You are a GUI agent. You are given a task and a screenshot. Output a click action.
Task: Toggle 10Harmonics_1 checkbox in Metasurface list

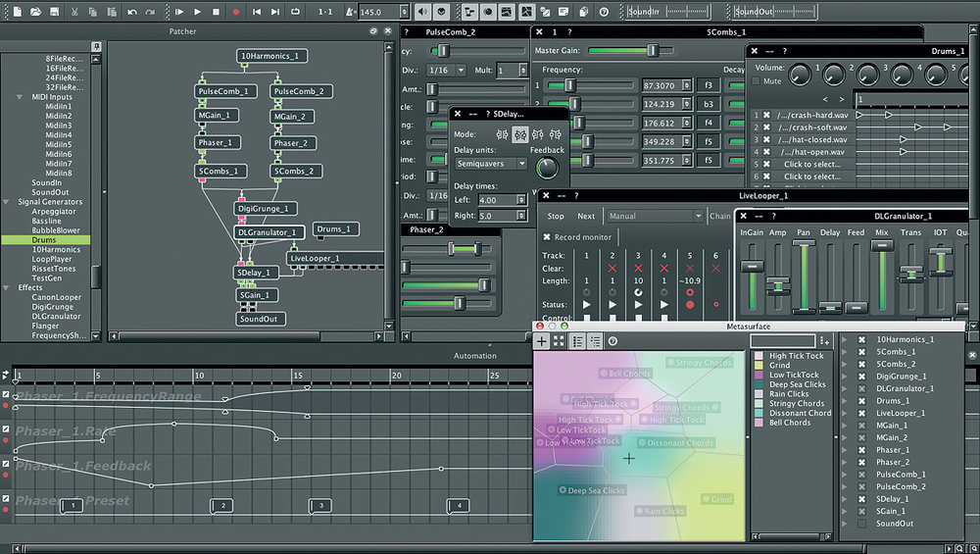pyautogui.click(x=861, y=339)
